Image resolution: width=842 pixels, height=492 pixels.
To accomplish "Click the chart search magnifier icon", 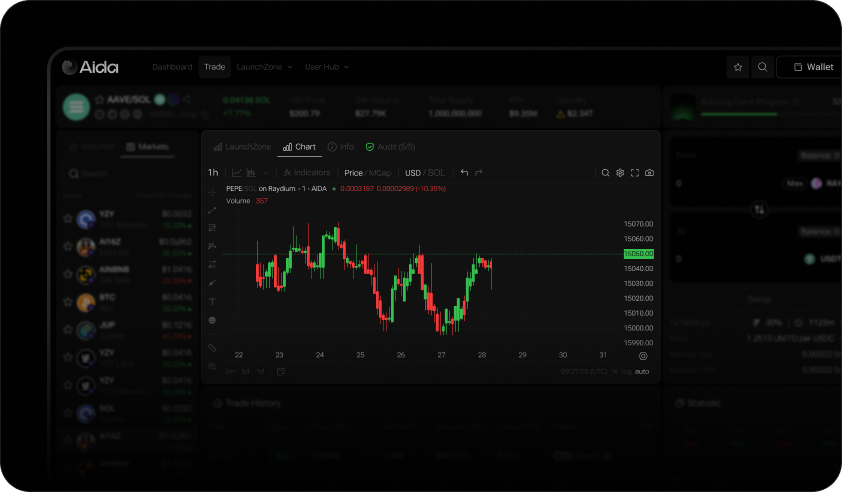I will tap(605, 173).
